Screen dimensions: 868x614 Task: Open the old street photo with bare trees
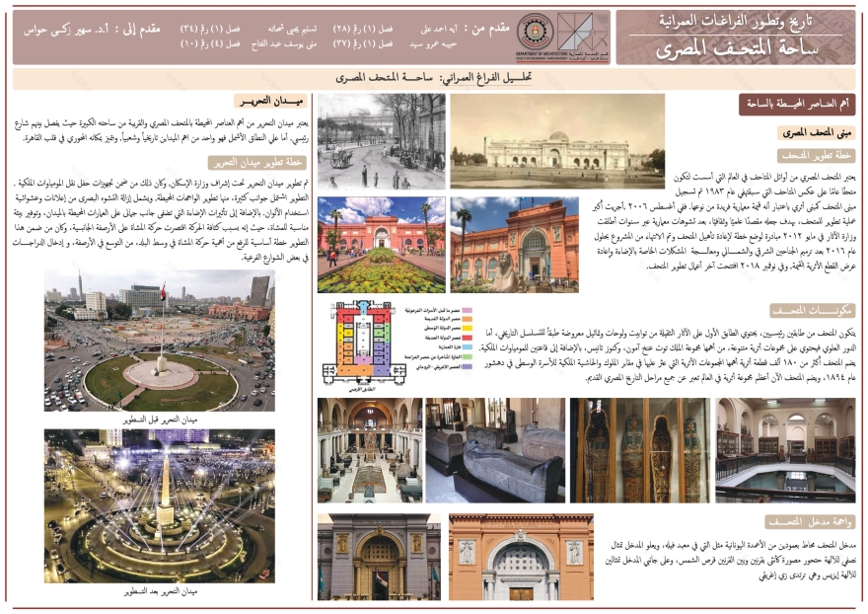[381, 142]
